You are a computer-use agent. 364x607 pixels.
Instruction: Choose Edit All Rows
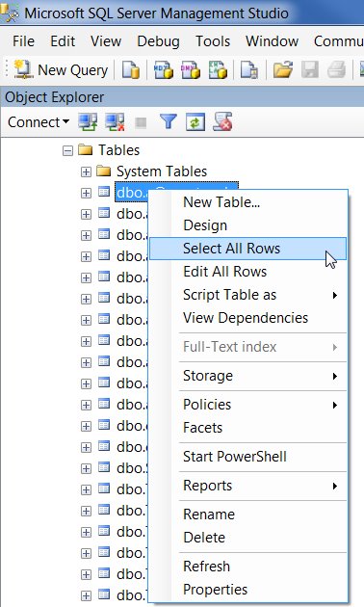click(247, 272)
